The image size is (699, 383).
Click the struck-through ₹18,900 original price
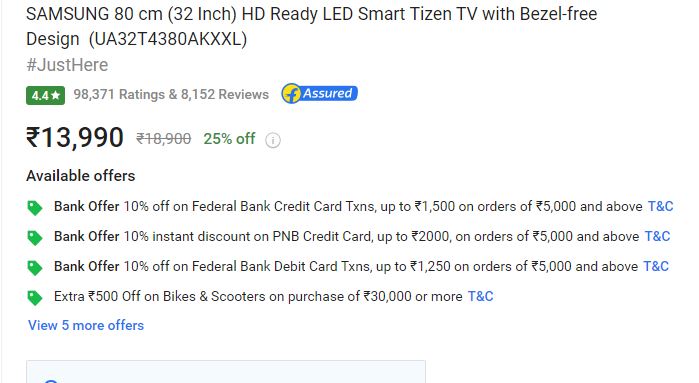click(x=164, y=139)
